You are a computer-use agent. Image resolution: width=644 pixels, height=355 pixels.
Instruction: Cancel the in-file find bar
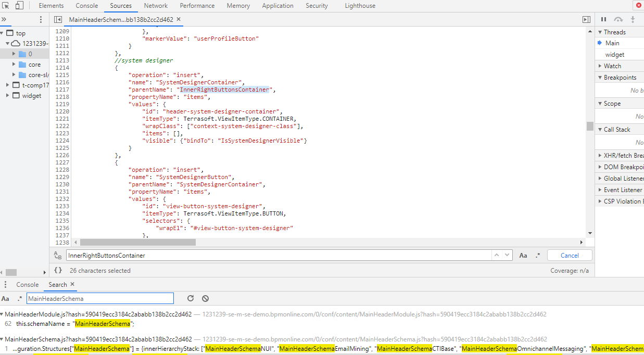(x=570, y=255)
